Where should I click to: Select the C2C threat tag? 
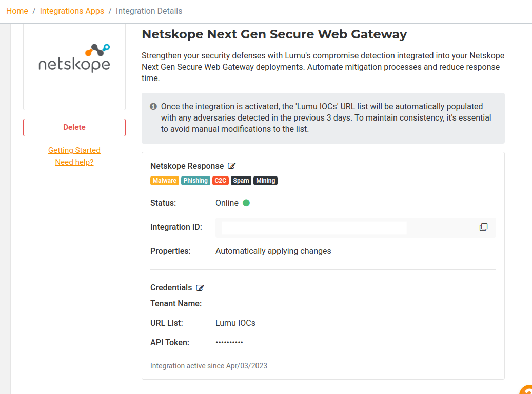click(220, 181)
